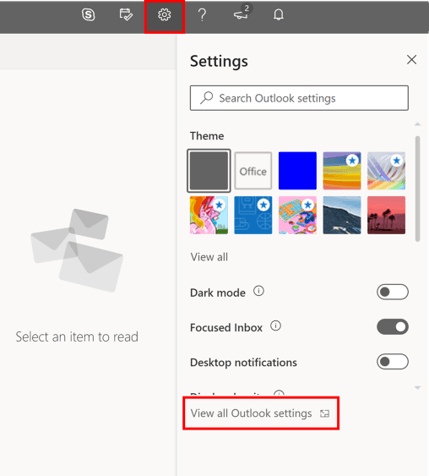Turn off the Focused Inbox toggle
This screenshot has width=429, height=476.
pos(392,327)
